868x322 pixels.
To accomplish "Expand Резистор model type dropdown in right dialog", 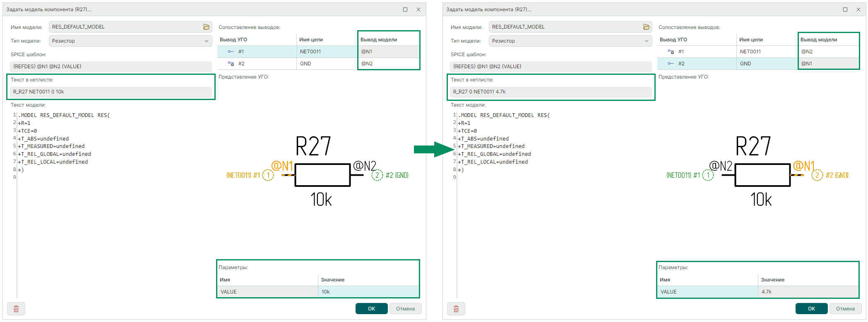I will coord(570,41).
